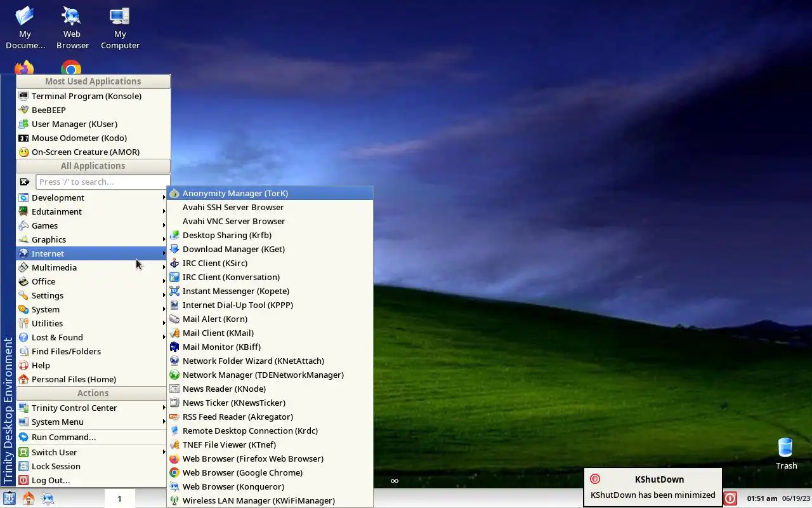Open Personal Files (Home)

coord(93,379)
